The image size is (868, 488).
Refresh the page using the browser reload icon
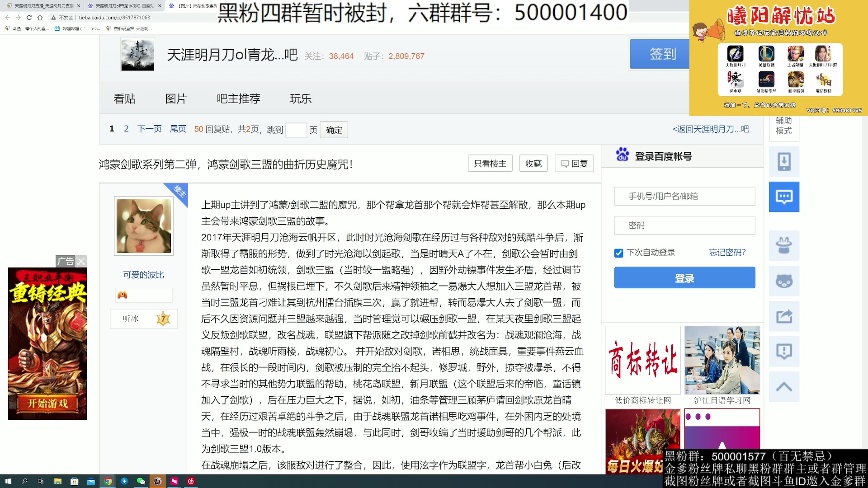coord(28,17)
